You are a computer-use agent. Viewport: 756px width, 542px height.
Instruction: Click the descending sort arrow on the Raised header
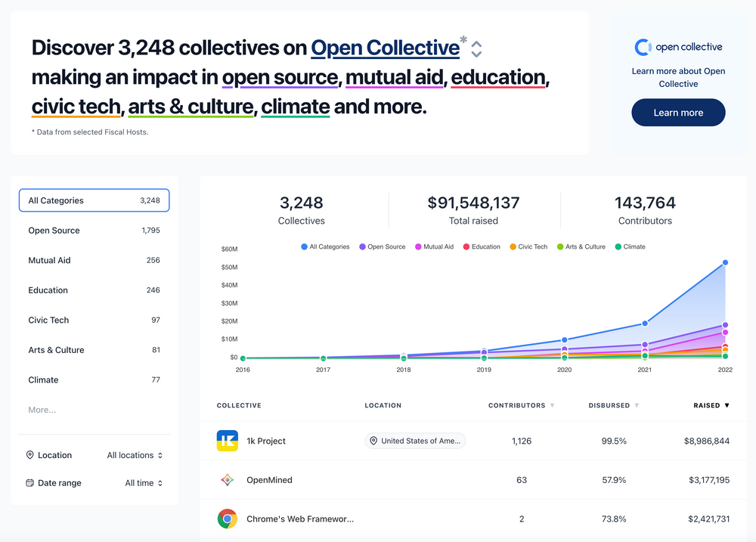726,405
